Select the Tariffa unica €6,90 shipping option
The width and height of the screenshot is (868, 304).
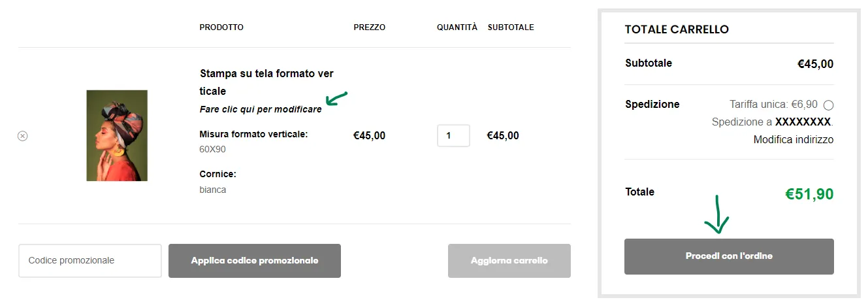tap(828, 105)
